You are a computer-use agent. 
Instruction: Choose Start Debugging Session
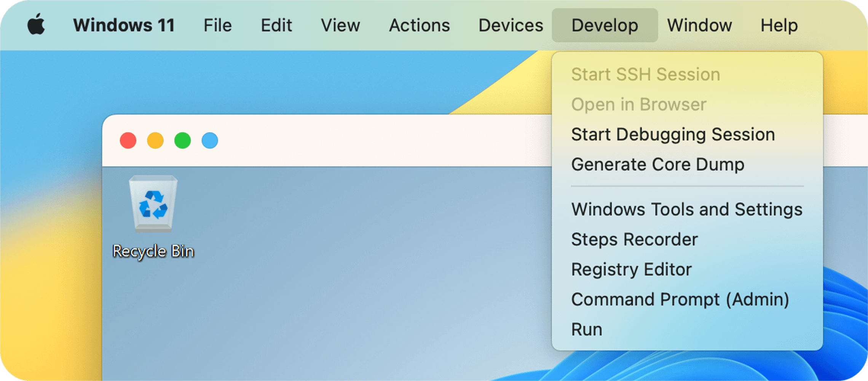coord(687,134)
